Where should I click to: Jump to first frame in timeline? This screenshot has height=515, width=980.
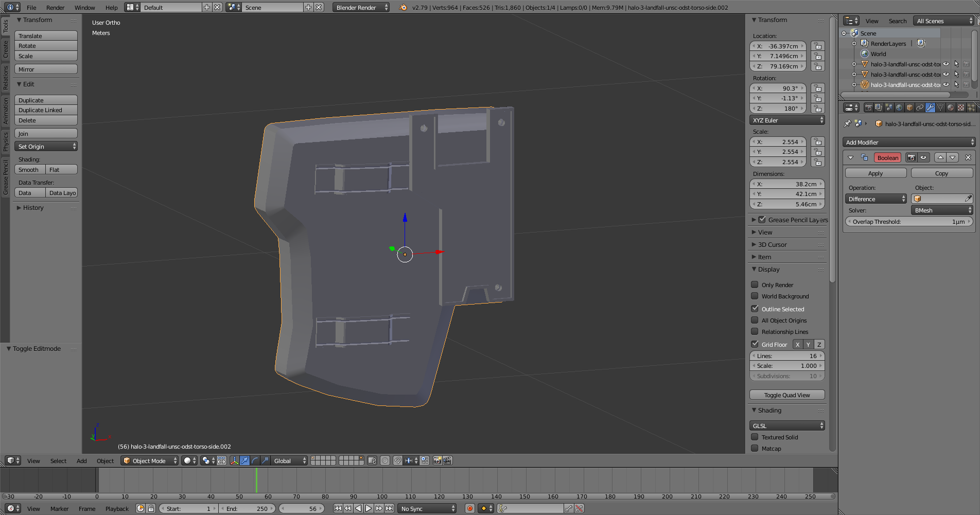338,508
